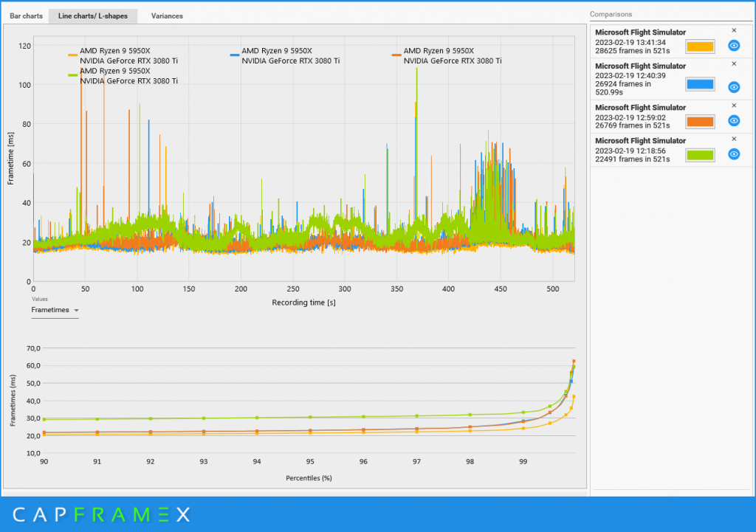
Task: Remove the 12:59:02 comparison entry
Action: click(x=734, y=106)
